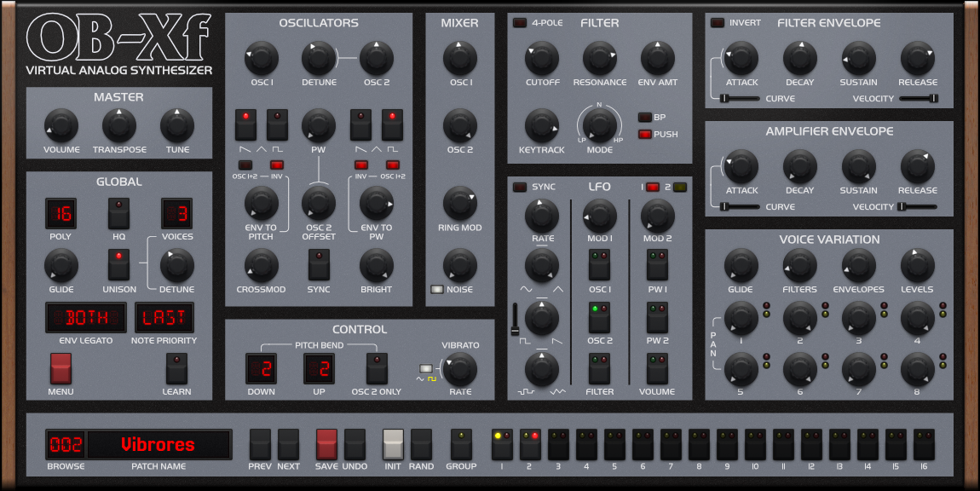
Task: Toggle the BP filter switch
Action: point(644,117)
